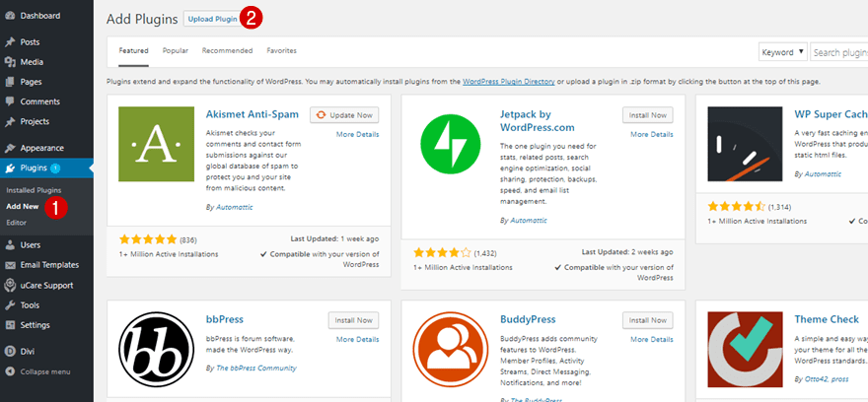The image size is (868, 402).
Task: Click the Appearance paintbrush icon
Action: pos(10,148)
